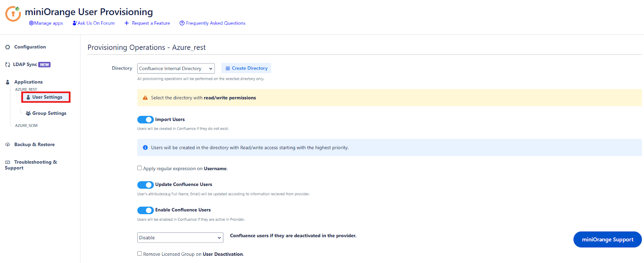The image size is (644, 263).
Task: Click the Configuration gear icon in sidebar
Action: pos(8,47)
